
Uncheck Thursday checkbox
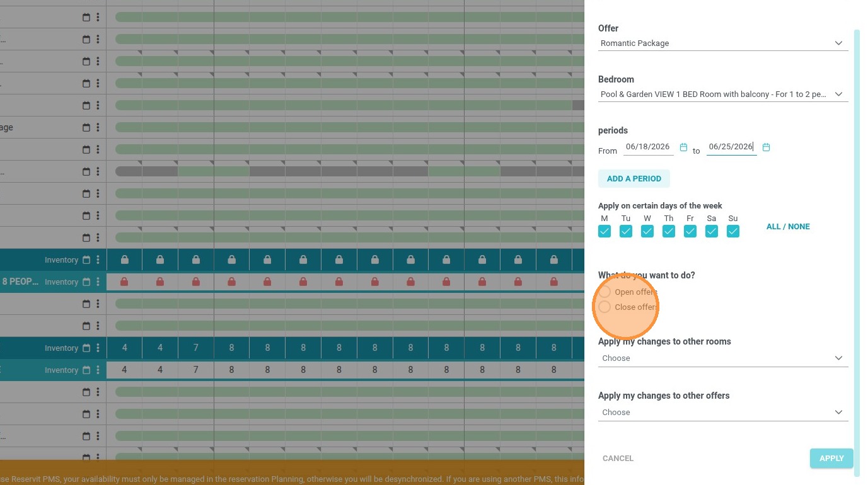click(669, 231)
